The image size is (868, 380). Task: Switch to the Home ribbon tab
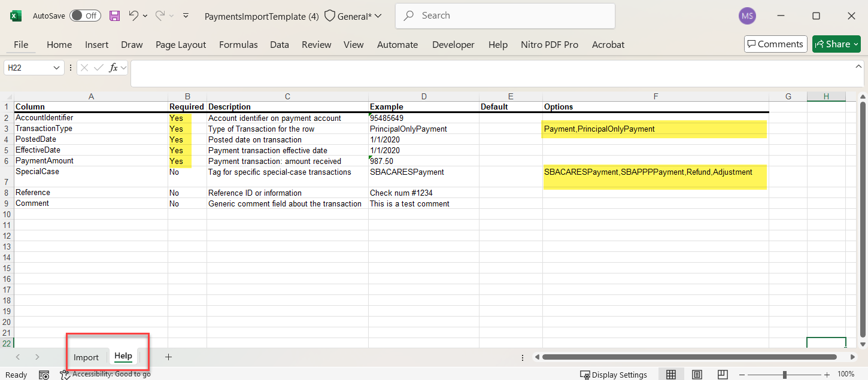click(59, 44)
